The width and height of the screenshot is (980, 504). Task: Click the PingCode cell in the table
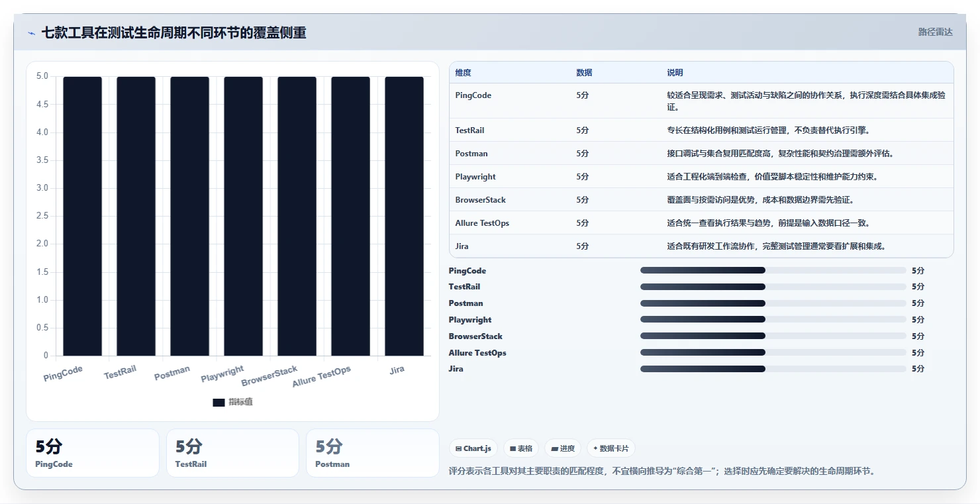473,95
